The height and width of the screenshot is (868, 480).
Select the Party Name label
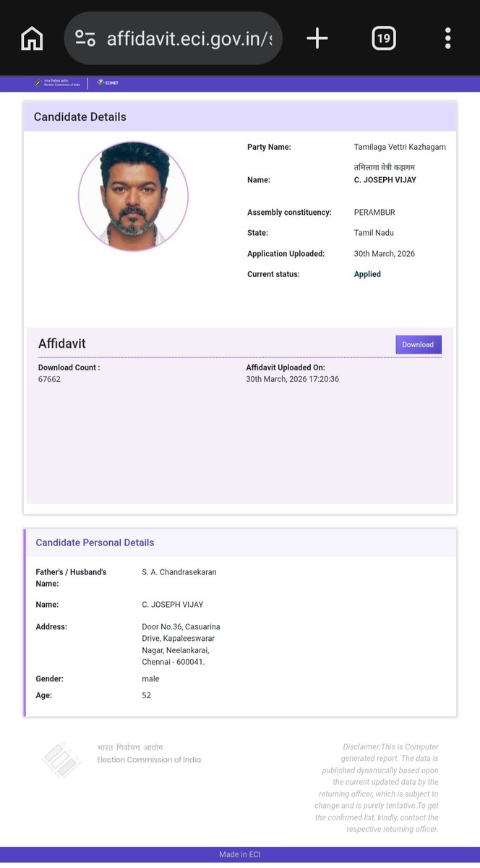[x=269, y=147]
